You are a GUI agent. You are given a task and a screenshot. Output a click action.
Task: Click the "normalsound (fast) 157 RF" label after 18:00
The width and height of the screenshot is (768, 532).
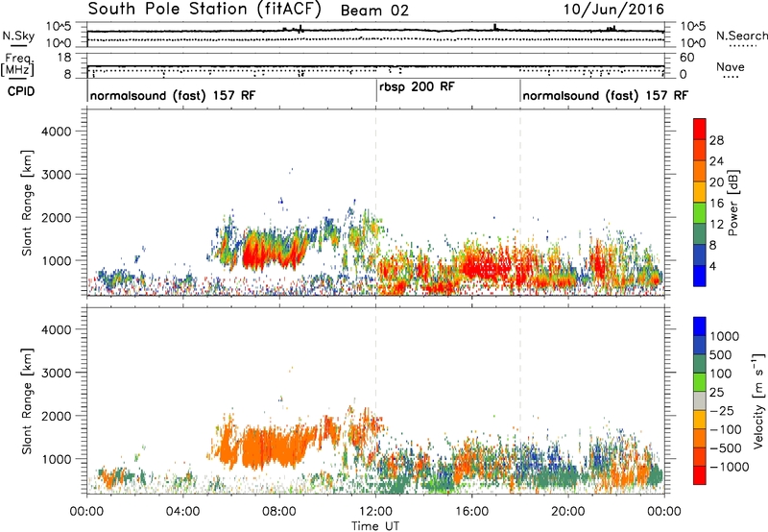(x=606, y=95)
